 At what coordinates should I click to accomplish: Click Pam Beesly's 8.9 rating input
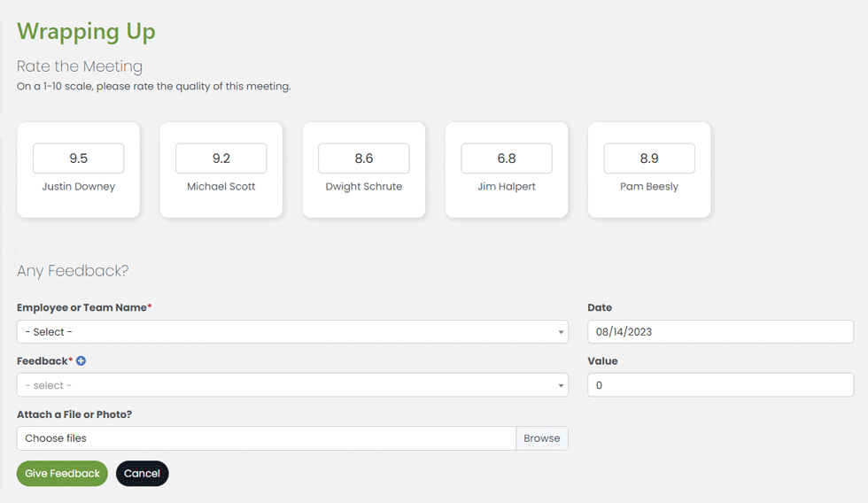pos(648,159)
